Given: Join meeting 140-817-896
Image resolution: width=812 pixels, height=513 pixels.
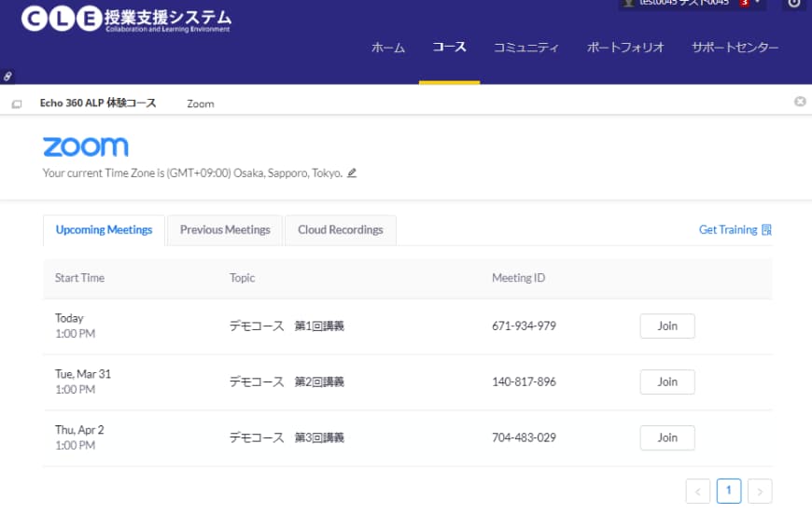Looking at the screenshot, I should point(667,382).
